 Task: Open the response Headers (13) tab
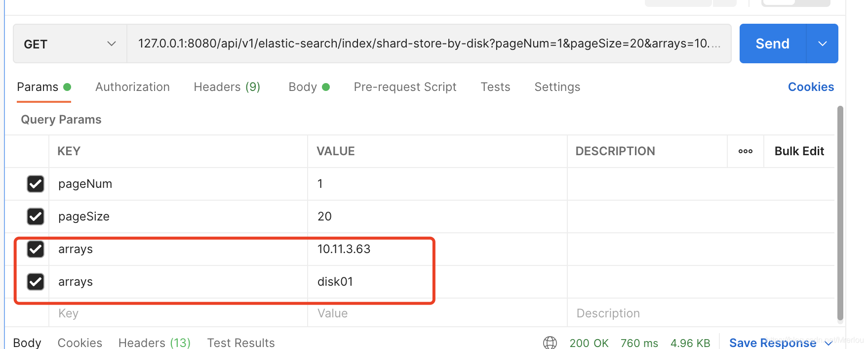tap(155, 343)
